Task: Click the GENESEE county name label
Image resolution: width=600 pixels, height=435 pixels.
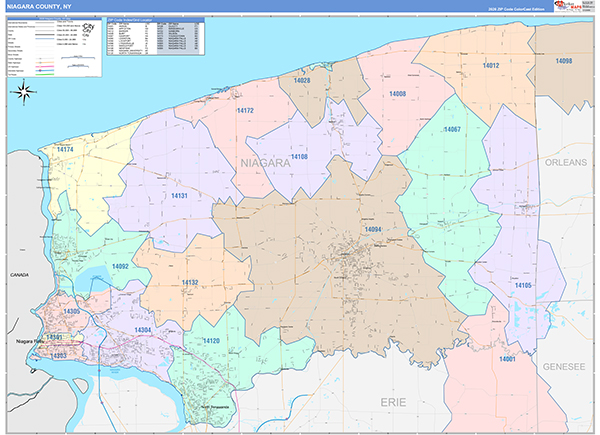Action: coord(563,367)
